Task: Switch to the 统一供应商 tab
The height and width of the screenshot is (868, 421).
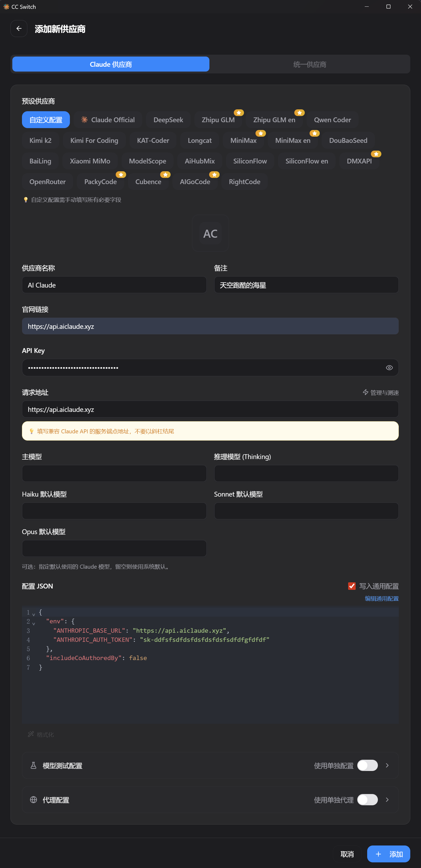Action: (310, 64)
